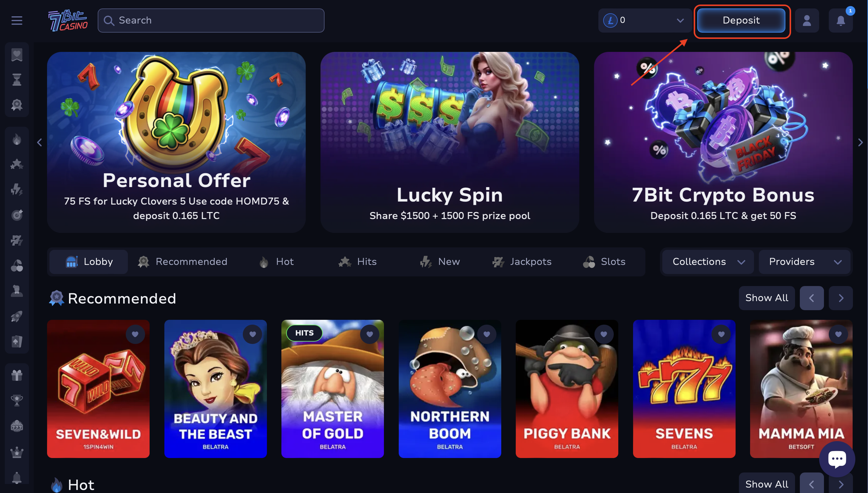Viewport: 868px width, 493px height.
Task: Open the user profile icon
Action: point(807,20)
